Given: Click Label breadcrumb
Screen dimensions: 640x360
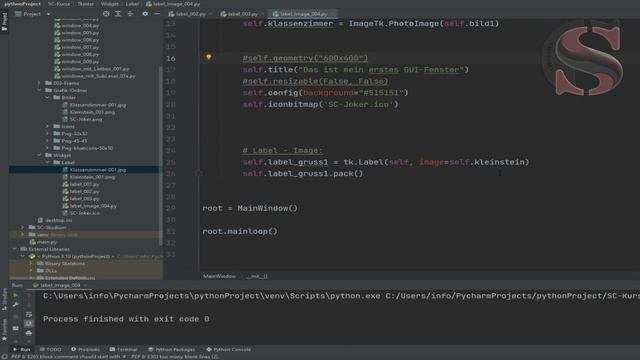Looking at the screenshot, I should [132, 4].
